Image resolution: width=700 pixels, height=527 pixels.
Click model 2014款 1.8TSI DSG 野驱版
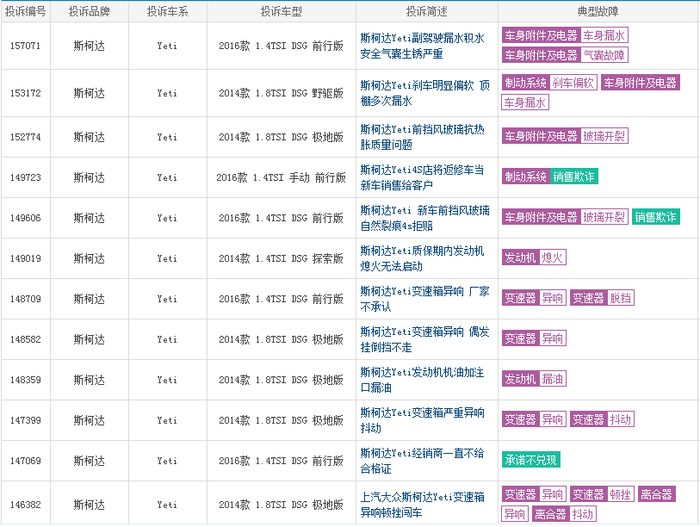(281, 93)
